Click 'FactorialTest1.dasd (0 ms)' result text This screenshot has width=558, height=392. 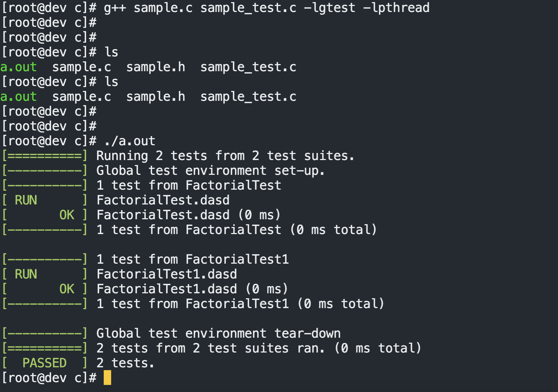[x=192, y=289]
